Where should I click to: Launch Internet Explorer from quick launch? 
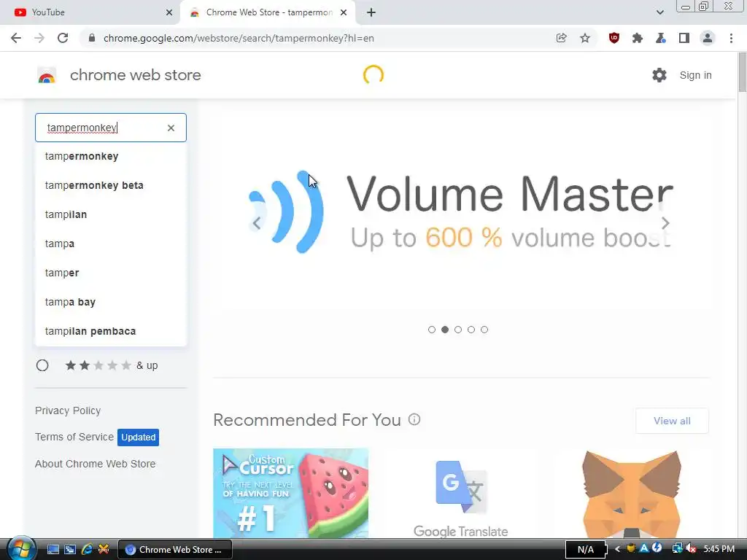pyautogui.click(x=87, y=549)
